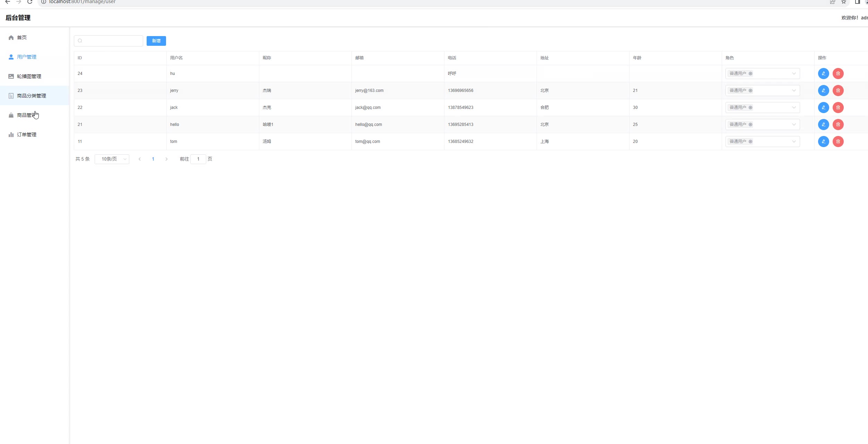Click the picture icon beside 轮播图管理

pyautogui.click(x=11, y=76)
